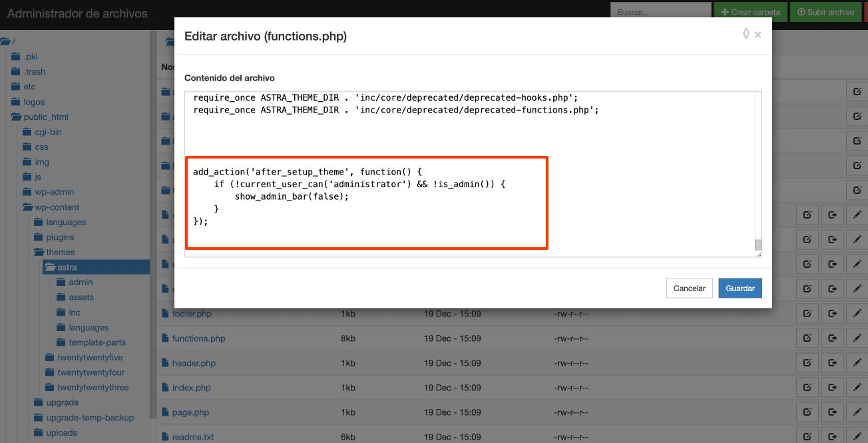Screen dimensions: 868x443
Task: Close the Editar archivo dialog with X
Action: (758, 35)
